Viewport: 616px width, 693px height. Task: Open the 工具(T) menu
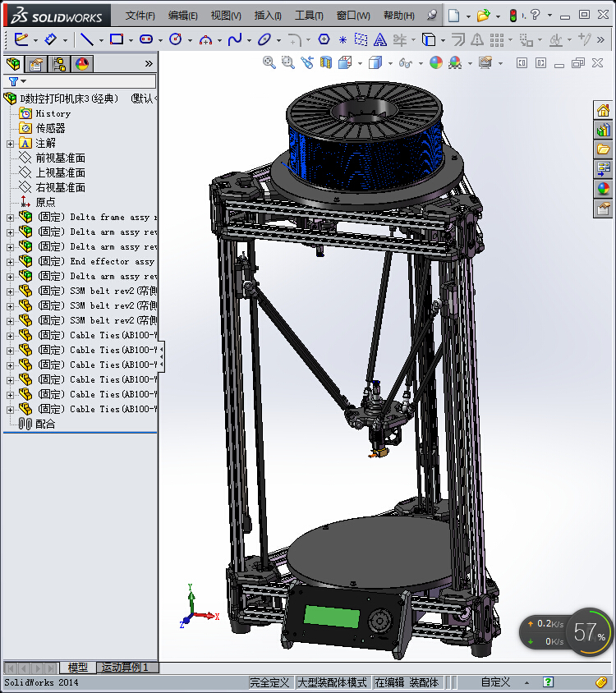pyautogui.click(x=309, y=16)
